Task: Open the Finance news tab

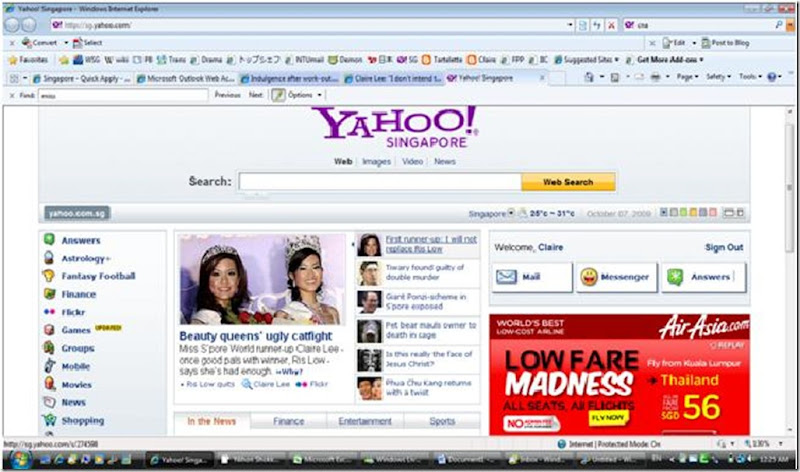Action: coord(288,421)
